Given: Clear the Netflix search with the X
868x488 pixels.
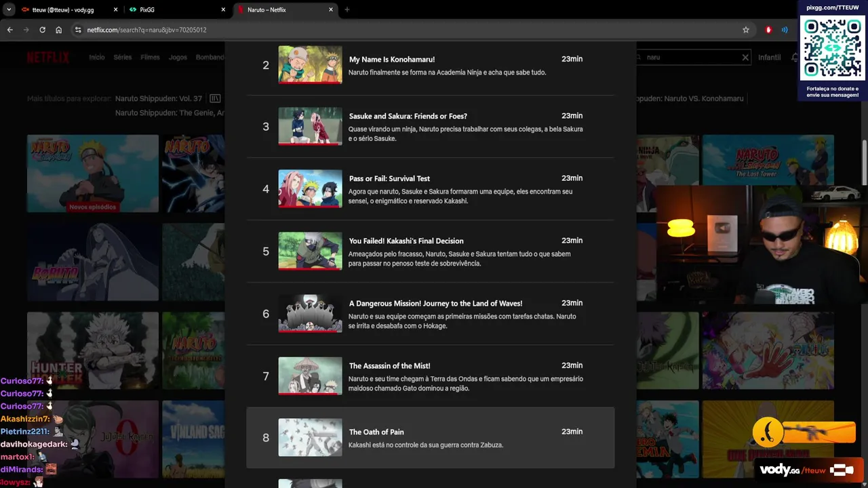Looking at the screenshot, I should [745, 58].
